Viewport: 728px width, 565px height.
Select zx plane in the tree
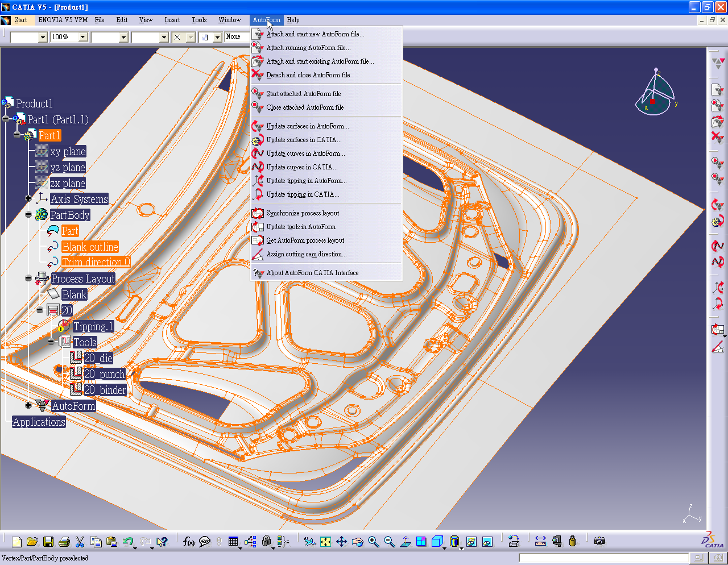click(x=68, y=183)
